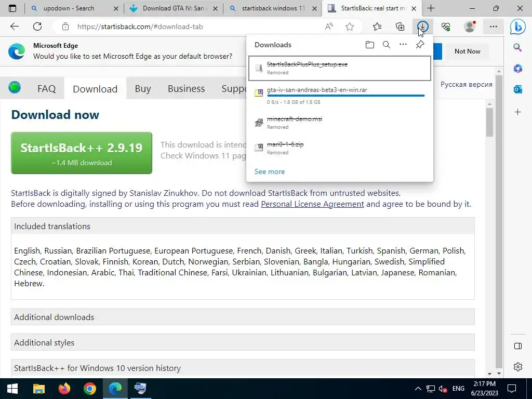Open the Collections icon

pos(400,26)
